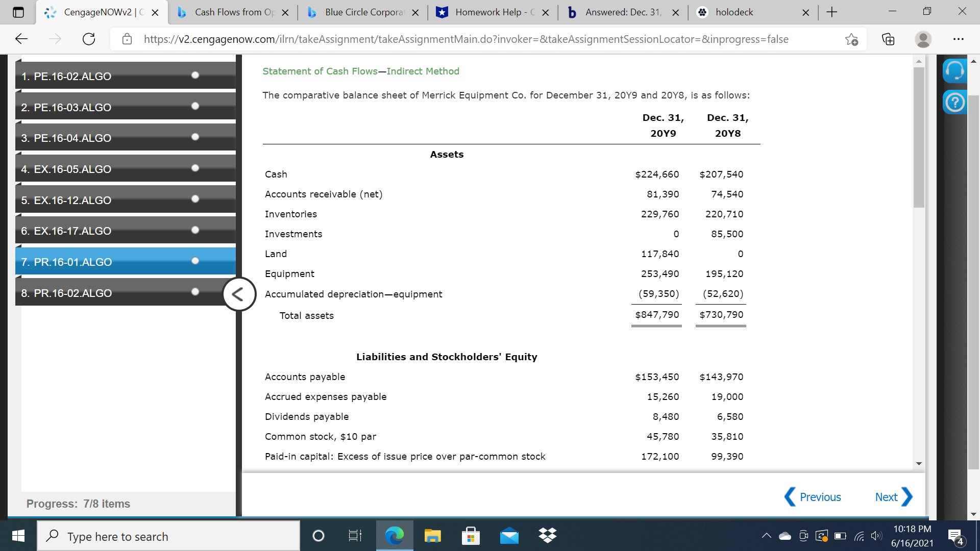Launch Dropbox from the taskbar

pyautogui.click(x=547, y=536)
